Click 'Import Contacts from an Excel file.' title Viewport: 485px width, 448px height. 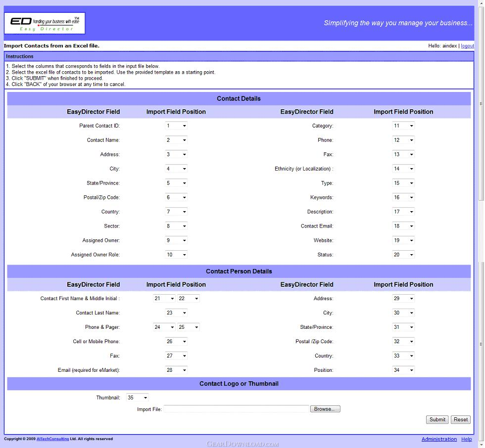pyautogui.click(x=51, y=45)
